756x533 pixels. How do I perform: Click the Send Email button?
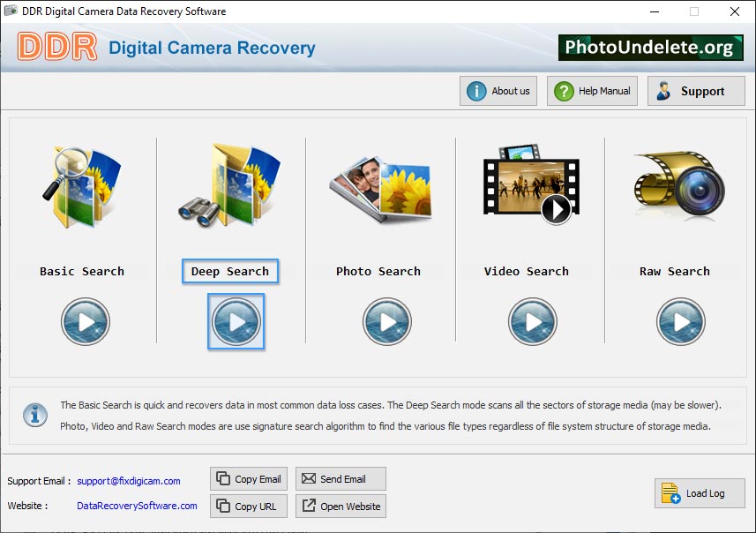click(341, 479)
